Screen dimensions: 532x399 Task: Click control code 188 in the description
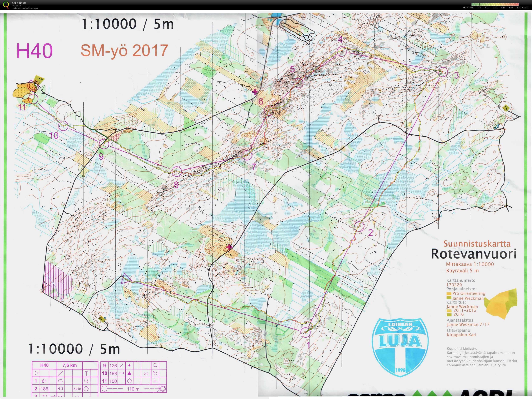pyautogui.click(x=113, y=373)
